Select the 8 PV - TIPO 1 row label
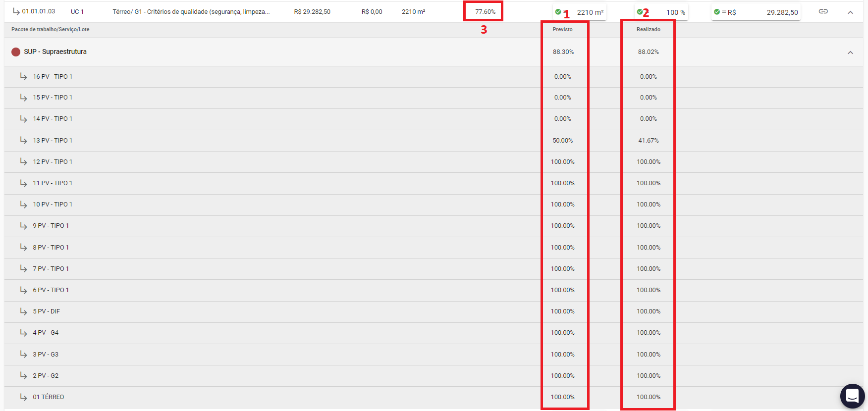Screen dimensions: 868x411 coord(51,247)
